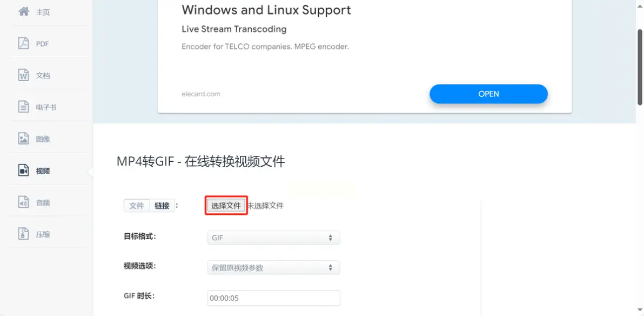
Task: Open 音频 category label in sidebar
Action: coord(43,202)
